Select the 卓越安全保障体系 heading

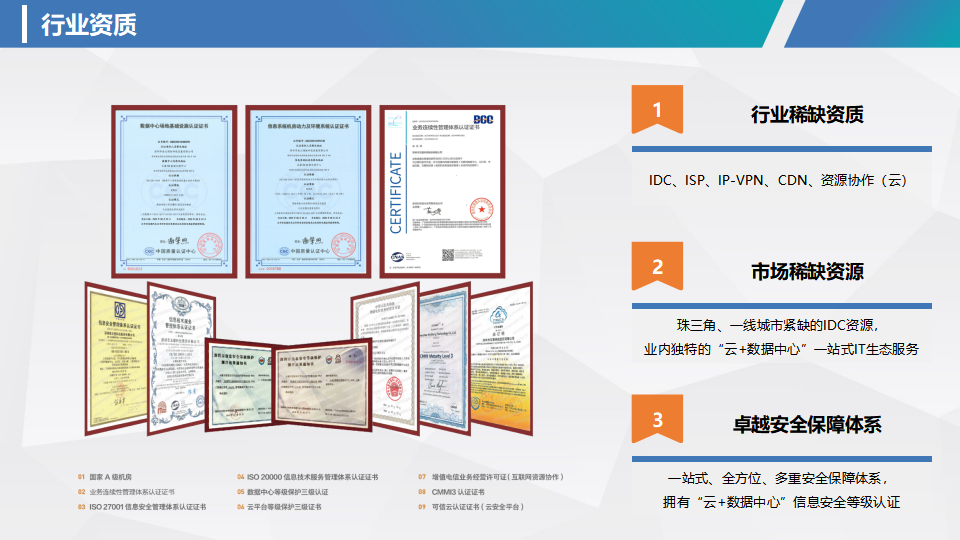click(807, 424)
